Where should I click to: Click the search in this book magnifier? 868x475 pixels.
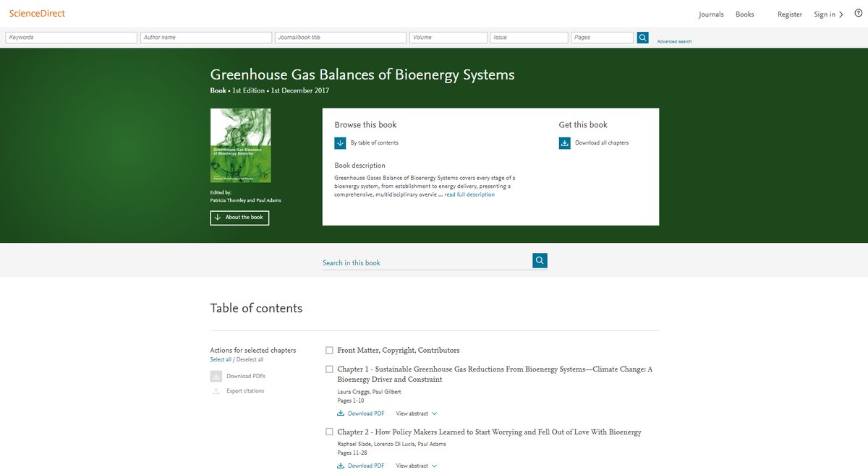pyautogui.click(x=540, y=261)
